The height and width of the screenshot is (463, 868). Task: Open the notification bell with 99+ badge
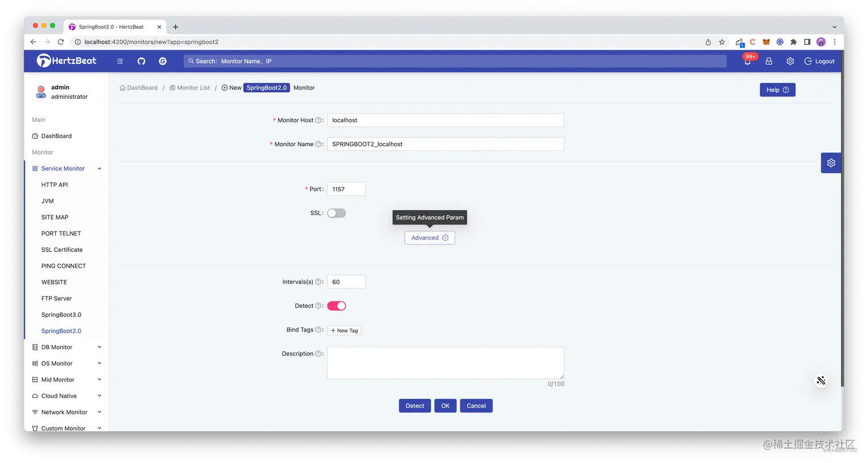tap(747, 61)
